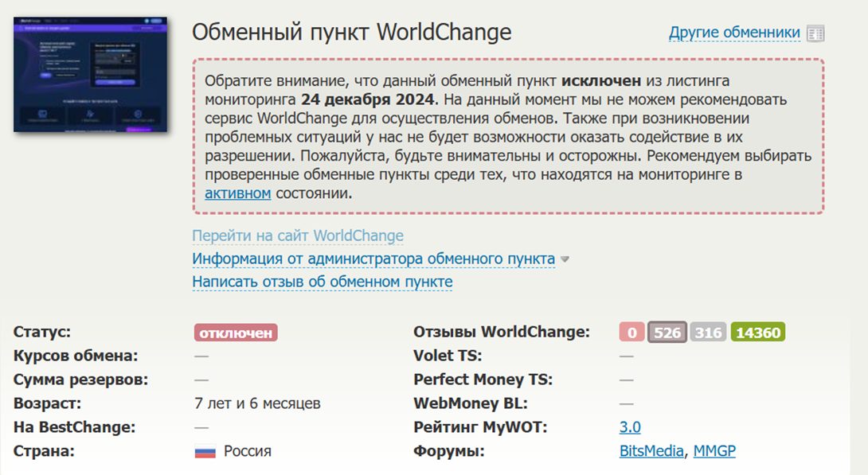
Task: Select '7 лет и 6 месяцев' age value
Action: (x=257, y=403)
